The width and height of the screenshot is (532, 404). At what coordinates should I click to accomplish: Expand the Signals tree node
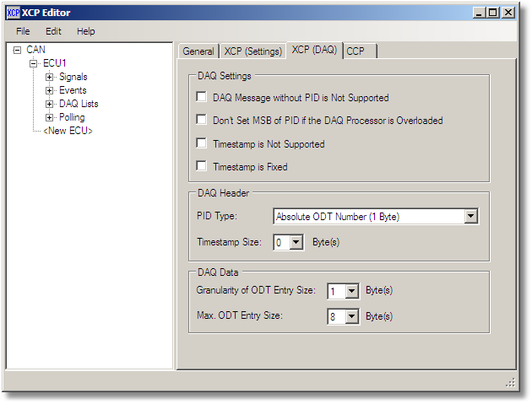50,77
